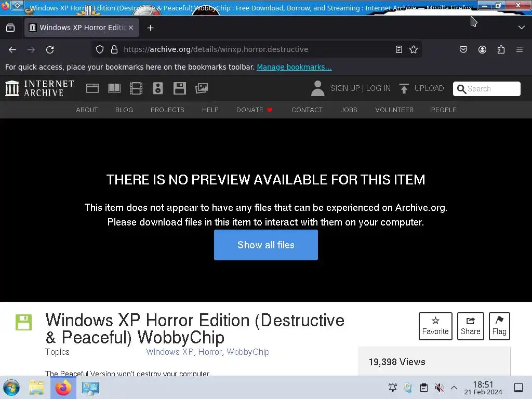Bookmark this page with the star
The image size is (532, 399).
(413, 49)
